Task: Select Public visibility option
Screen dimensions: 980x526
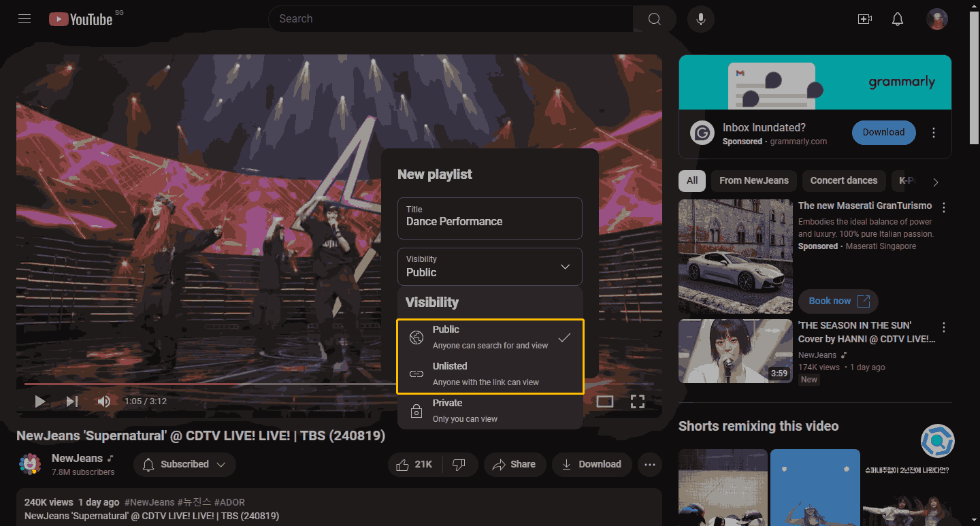Action: point(490,338)
